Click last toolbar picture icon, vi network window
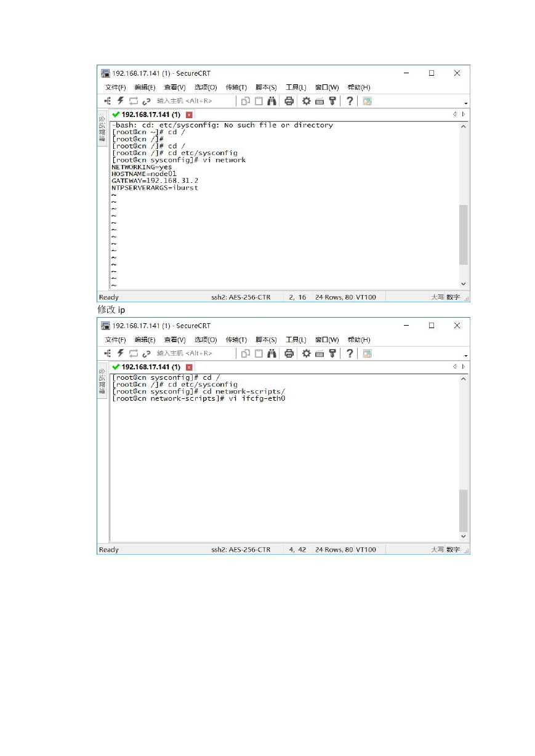 click(367, 101)
